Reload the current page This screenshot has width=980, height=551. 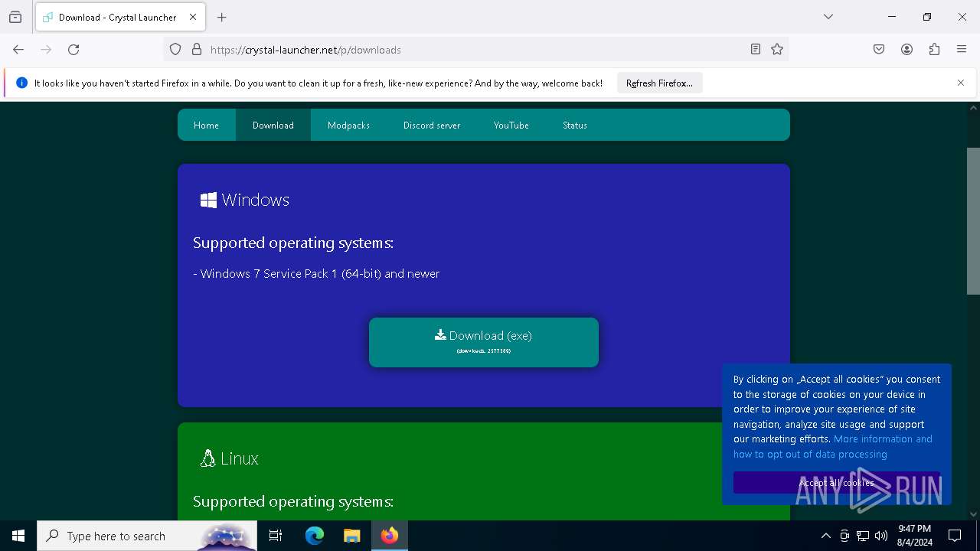click(73, 50)
